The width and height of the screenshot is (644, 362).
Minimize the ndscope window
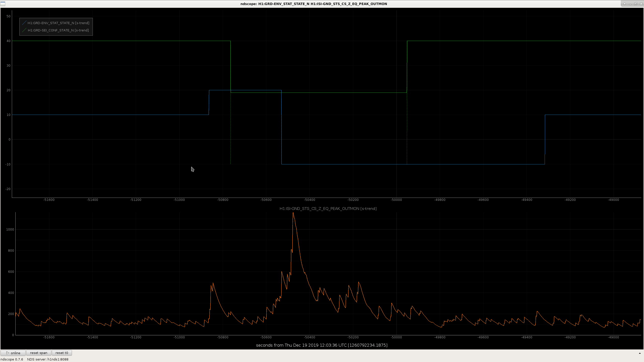click(x=630, y=4)
